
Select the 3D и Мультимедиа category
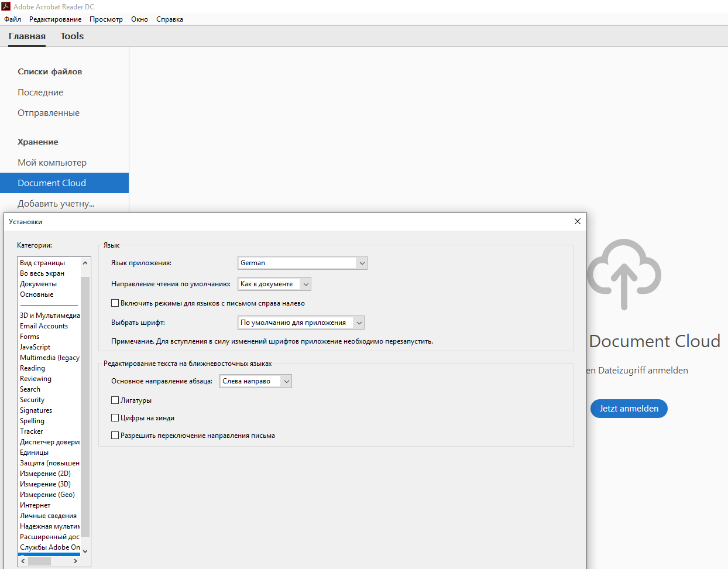(50, 316)
